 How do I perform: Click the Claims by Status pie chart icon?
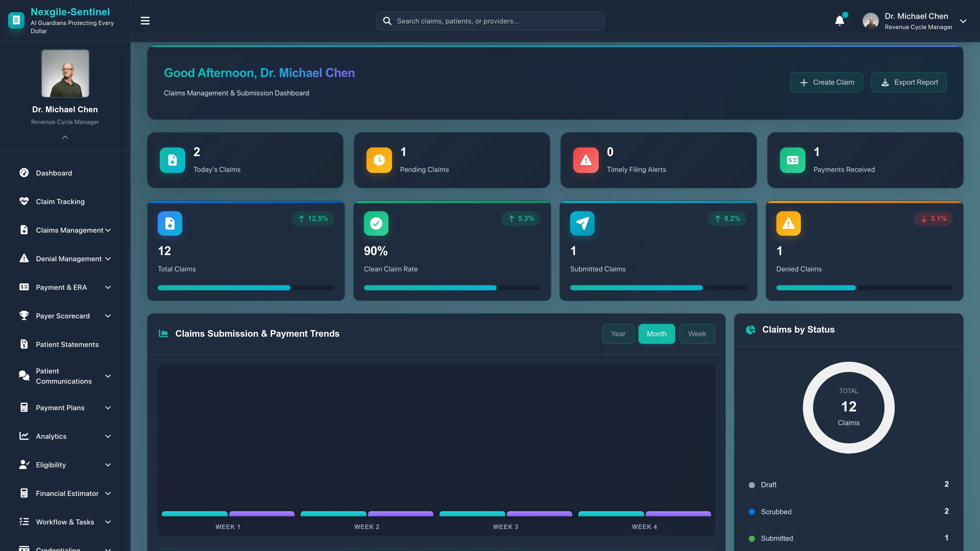(x=751, y=330)
